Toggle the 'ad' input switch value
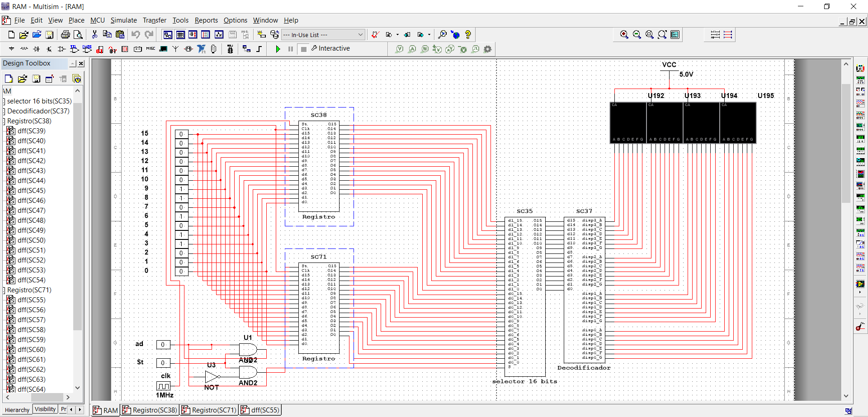Viewport: 868px width, 417px height. 163,345
